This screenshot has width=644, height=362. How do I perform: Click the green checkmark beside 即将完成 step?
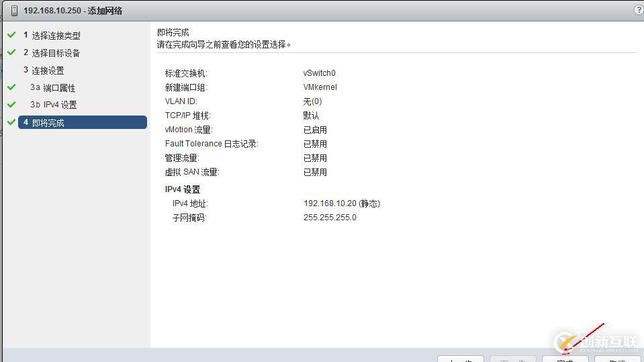tap(11, 122)
